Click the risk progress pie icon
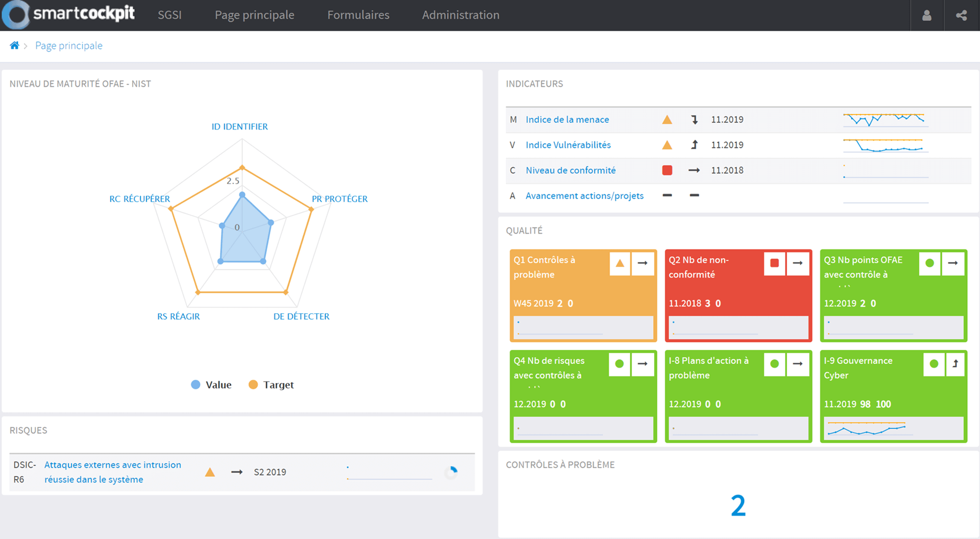980x539 pixels. click(451, 472)
